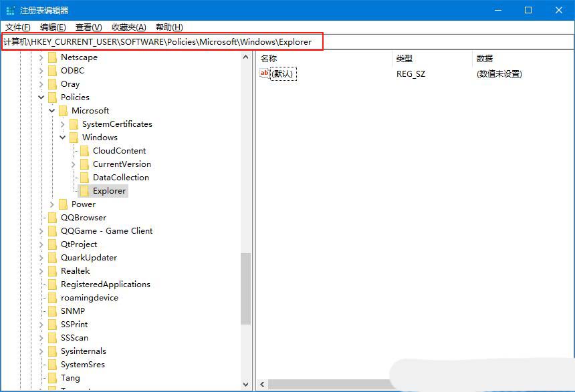This screenshot has width=575, height=392.
Task: Click the DataCollection folder icon
Action: 84,177
